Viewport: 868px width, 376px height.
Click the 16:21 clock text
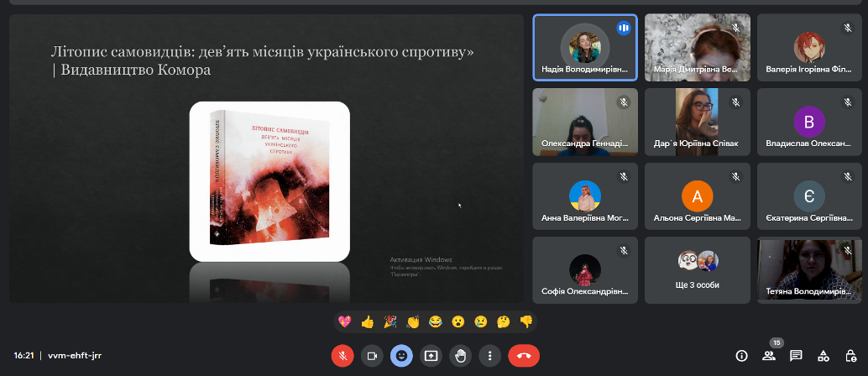tap(24, 356)
